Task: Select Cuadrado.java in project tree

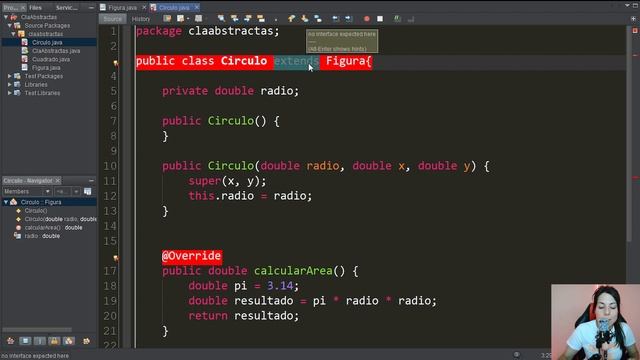Action: pos(51,60)
